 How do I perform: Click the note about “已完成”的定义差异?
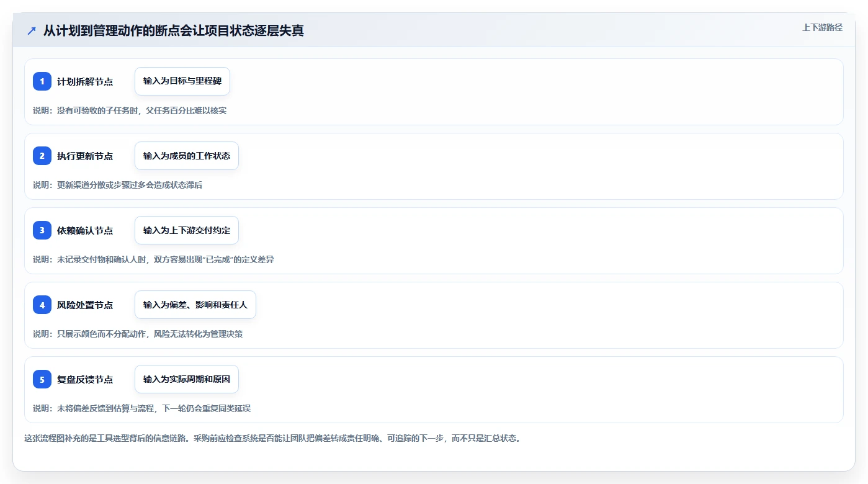[153, 259]
